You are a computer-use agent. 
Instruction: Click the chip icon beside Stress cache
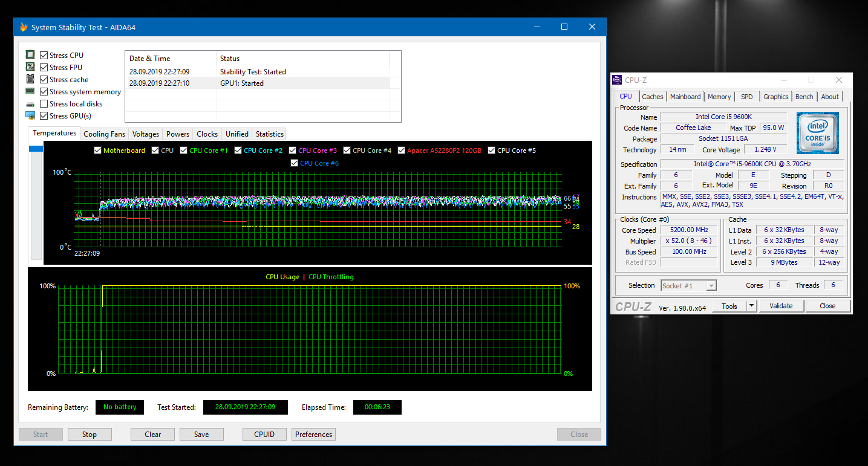tap(30, 79)
